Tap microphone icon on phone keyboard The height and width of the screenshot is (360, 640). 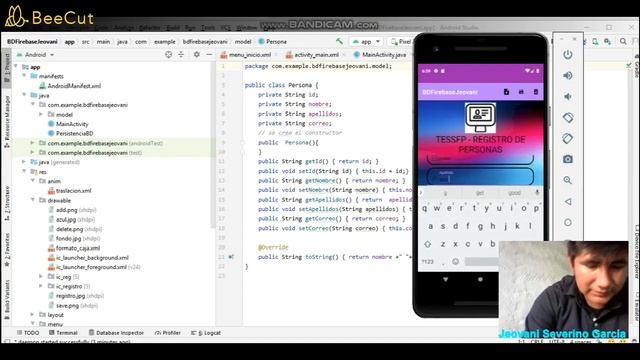[537, 193]
